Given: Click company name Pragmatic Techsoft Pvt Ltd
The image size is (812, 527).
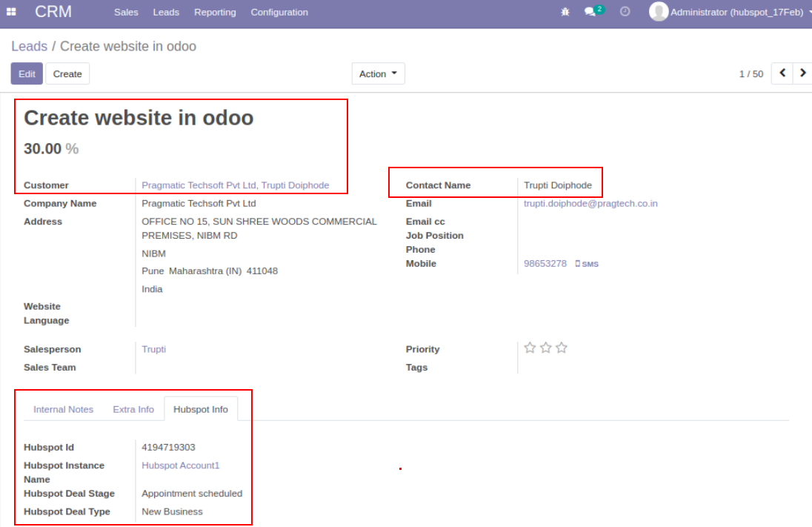Looking at the screenshot, I should [x=199, y=203].
